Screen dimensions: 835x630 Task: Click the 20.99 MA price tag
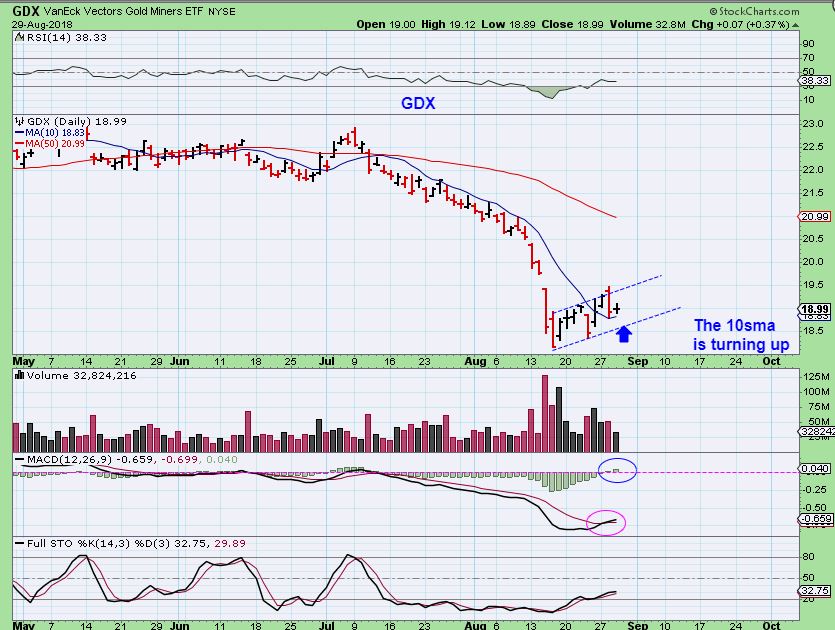(x=815, y=217)
